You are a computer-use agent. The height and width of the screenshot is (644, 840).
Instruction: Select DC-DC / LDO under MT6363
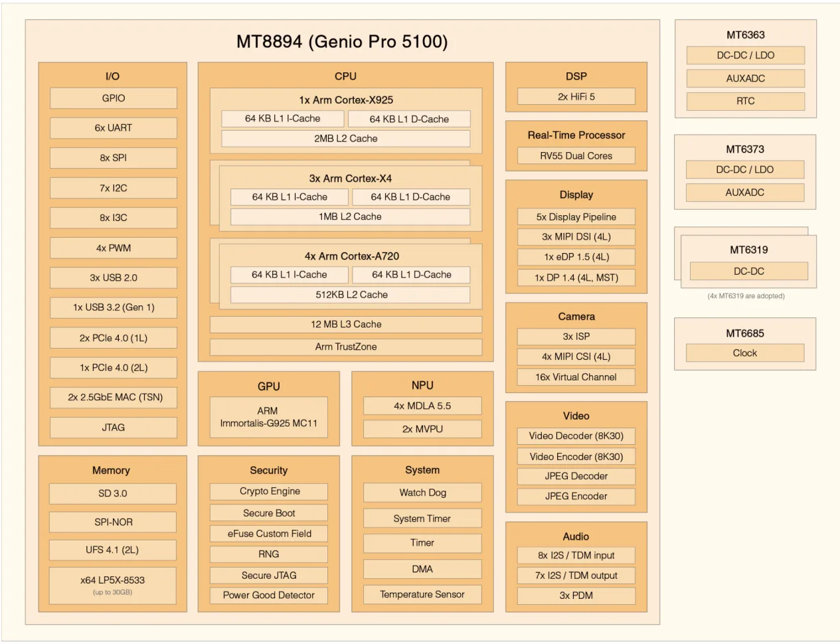point(746,55)
